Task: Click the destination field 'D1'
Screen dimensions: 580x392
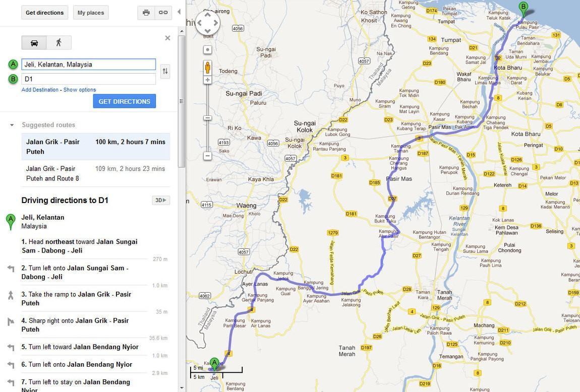Action: tap(89, 79)
